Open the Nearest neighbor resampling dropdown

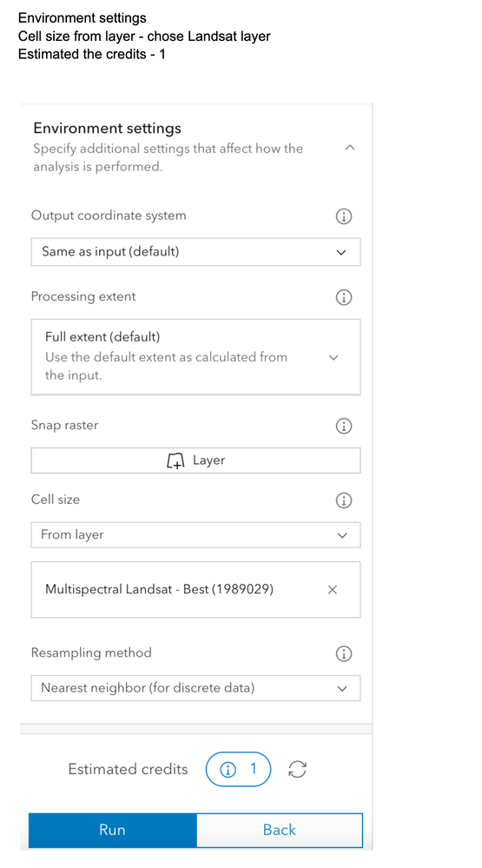point(195,688)
